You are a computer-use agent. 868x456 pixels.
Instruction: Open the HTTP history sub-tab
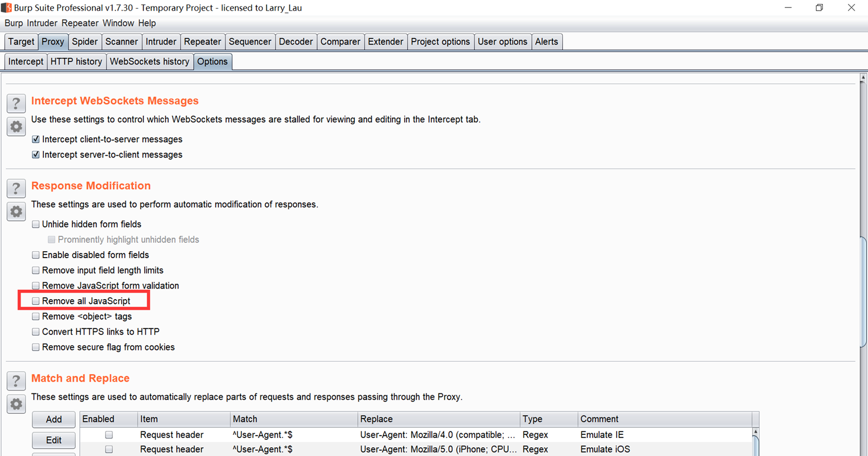[x=76, y=61]
